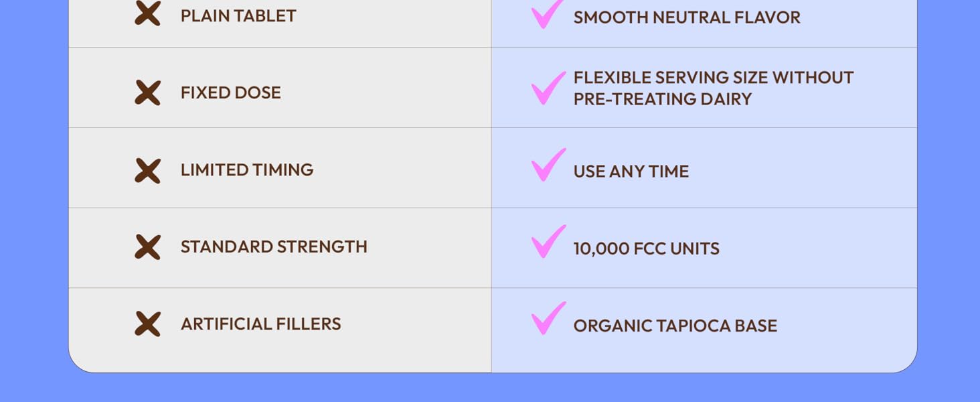Viewport: 980px width, 402px height.
Task: Click the pink checkmark beside 10,000 FCC Units
Action: [548, 242]
